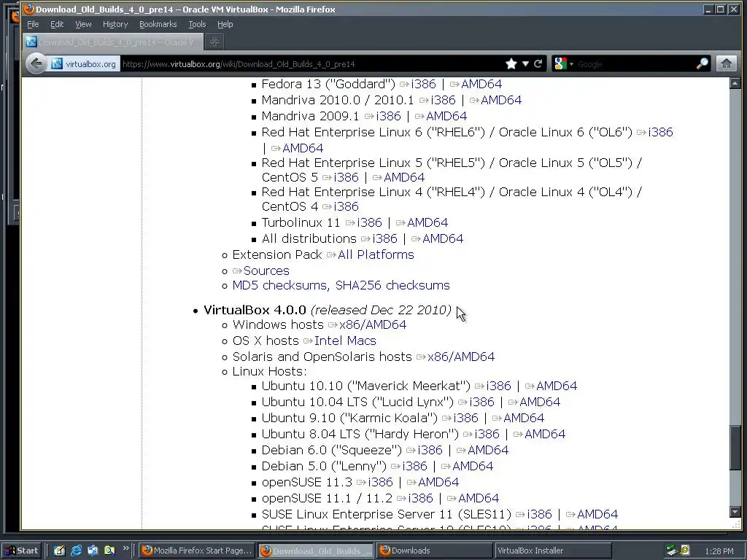Open the MD5 checksums link
747x560 pixels.
pos(280,285)
